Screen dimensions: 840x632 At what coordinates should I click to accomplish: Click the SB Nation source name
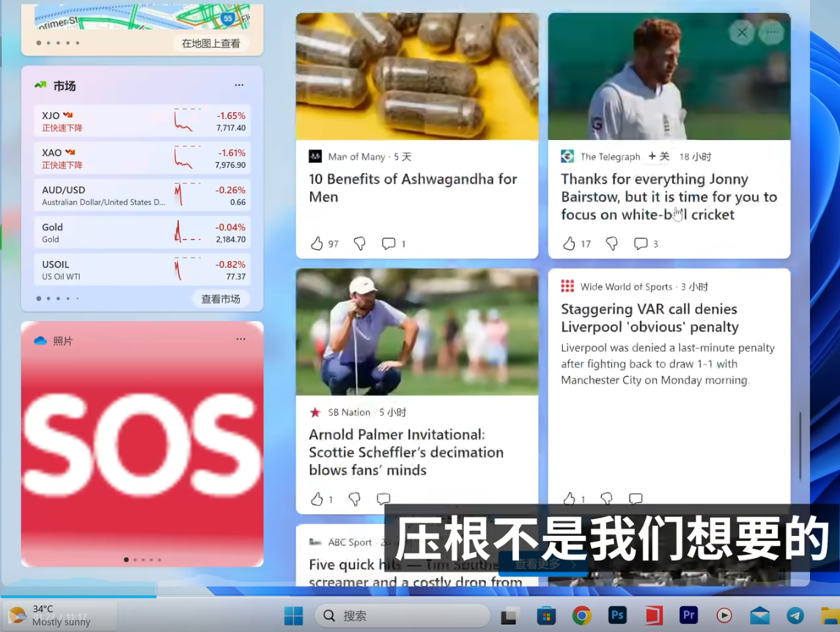tap(349, 412)
